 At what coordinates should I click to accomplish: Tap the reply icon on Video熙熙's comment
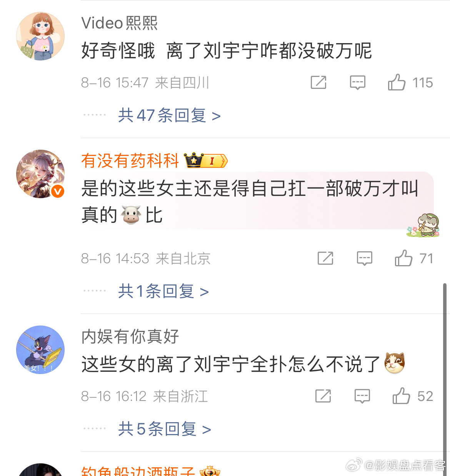pos(357,83)
